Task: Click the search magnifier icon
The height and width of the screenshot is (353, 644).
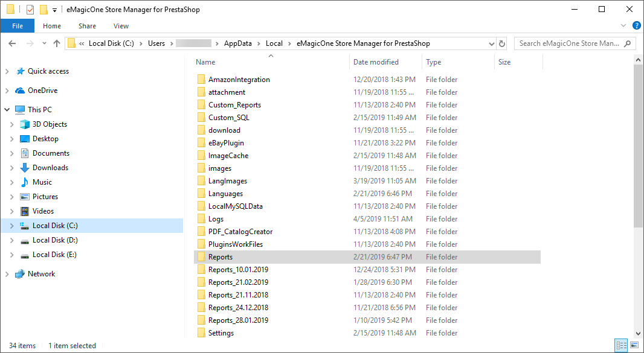Action: pos(627,43)
